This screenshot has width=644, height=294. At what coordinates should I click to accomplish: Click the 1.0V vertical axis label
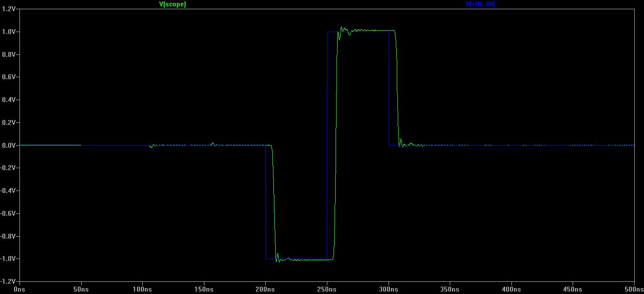coord(9,32)
